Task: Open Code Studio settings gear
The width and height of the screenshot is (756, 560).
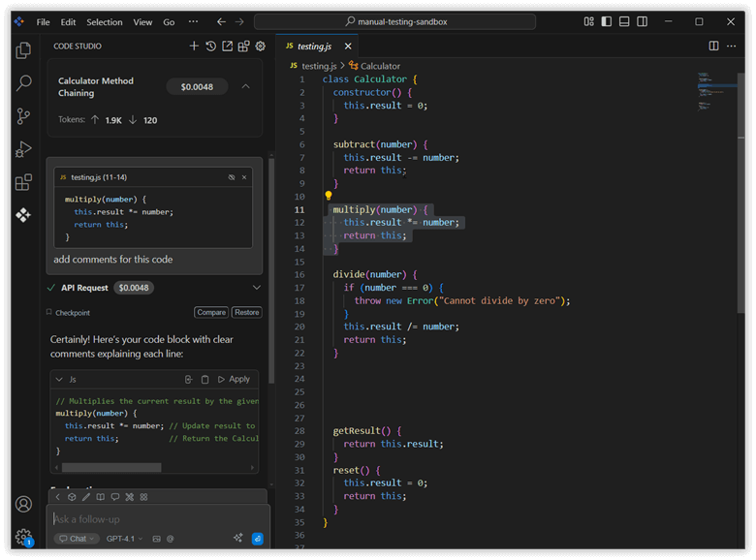Action: pyautogui.click(x=260, y=46)
